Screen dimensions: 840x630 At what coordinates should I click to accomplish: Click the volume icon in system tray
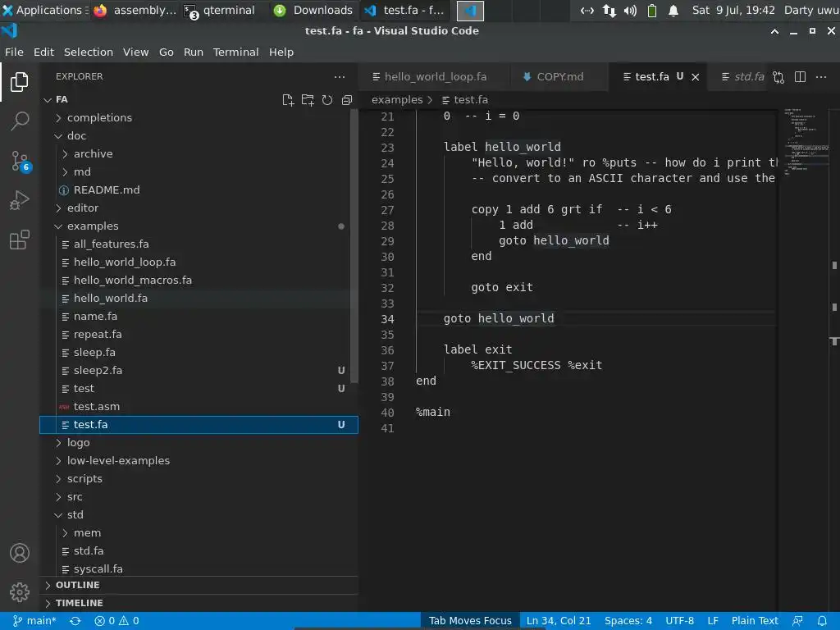[630, 10]
